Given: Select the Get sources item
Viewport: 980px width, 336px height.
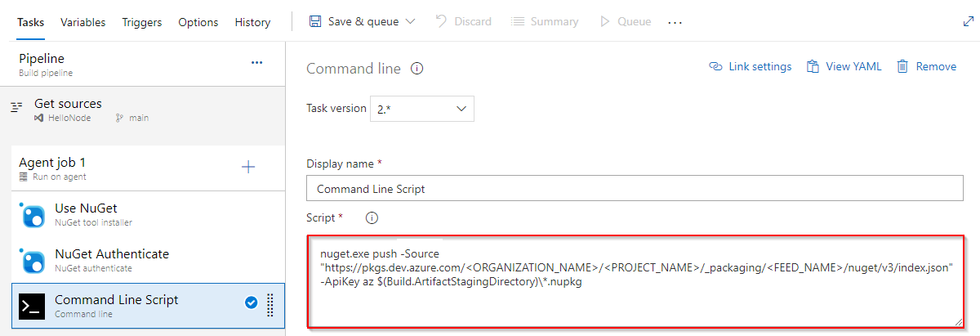Looking at the screenshot, I should point(68,110).
